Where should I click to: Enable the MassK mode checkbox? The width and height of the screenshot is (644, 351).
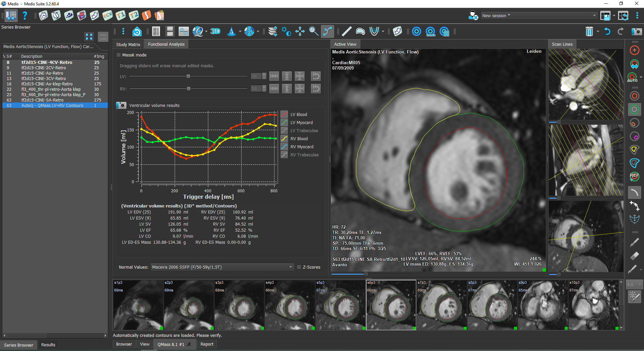(x=119, y=55)
